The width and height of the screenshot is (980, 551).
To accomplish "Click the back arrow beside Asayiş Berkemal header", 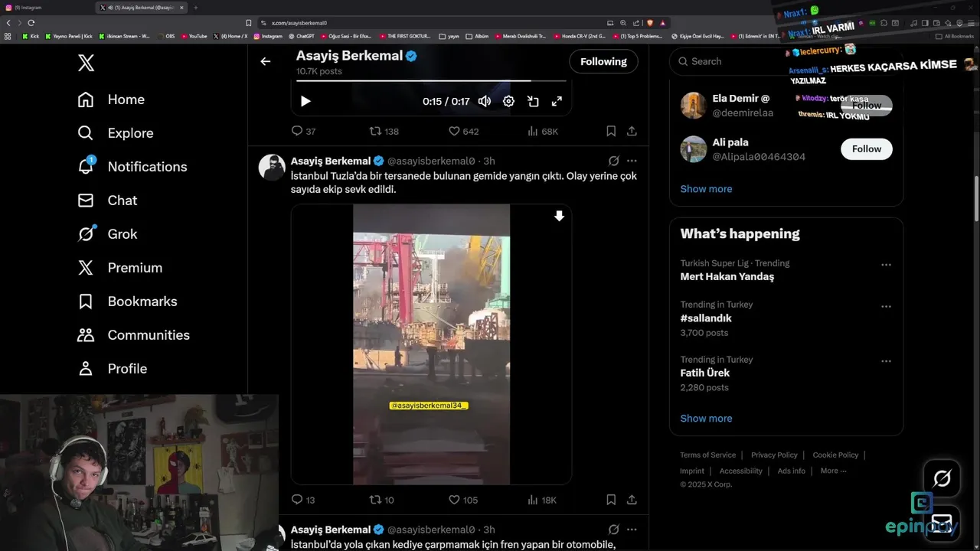I will click(x=265, y=61).
